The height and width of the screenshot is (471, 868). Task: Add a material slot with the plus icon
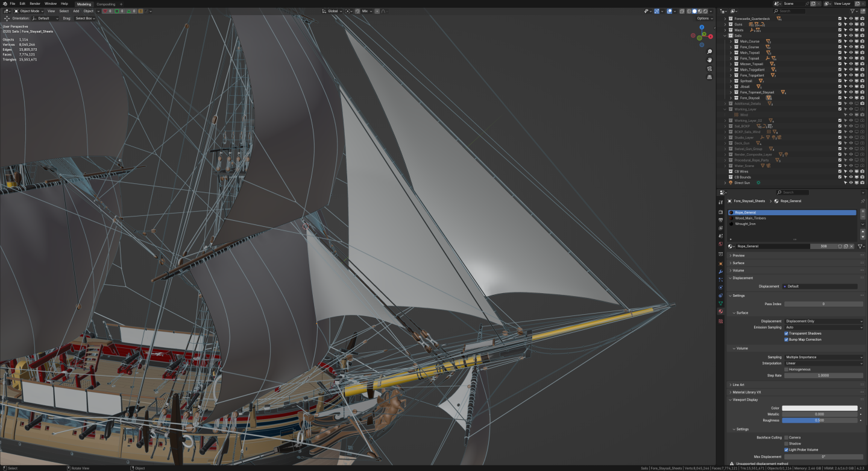pyautogui.click(x=863, y=212)
